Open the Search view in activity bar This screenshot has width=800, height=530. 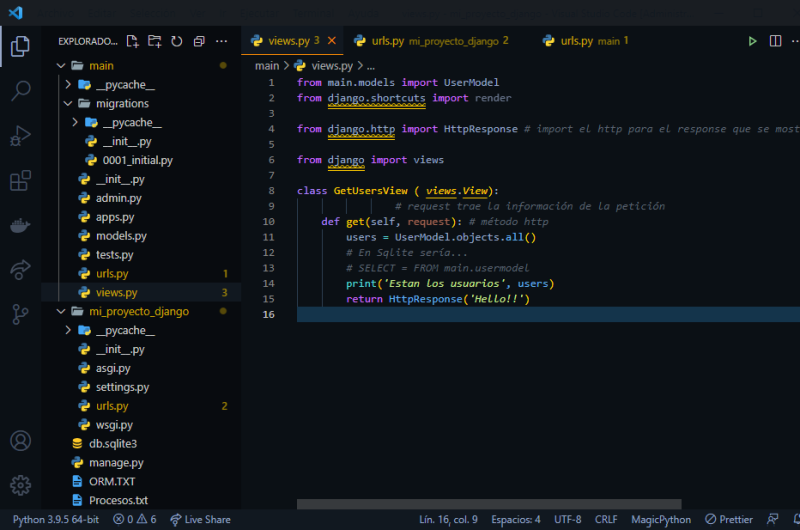click(x=20, y=91)
